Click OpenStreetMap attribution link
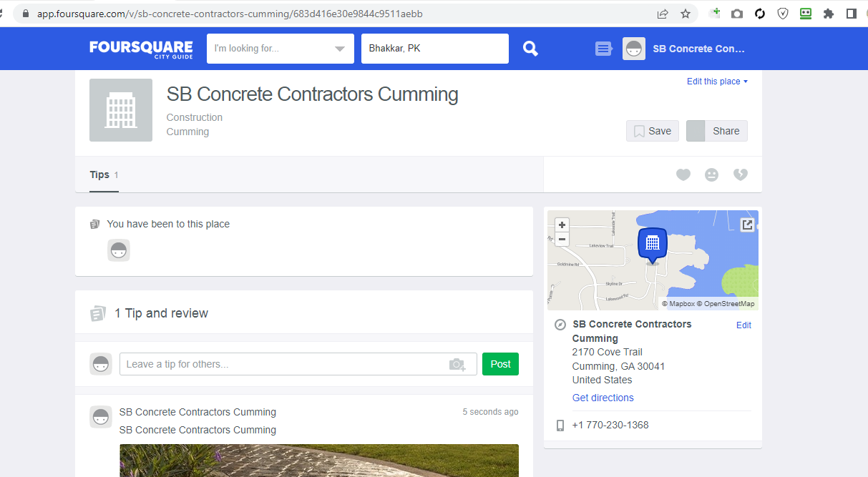 tap(726, 304)
